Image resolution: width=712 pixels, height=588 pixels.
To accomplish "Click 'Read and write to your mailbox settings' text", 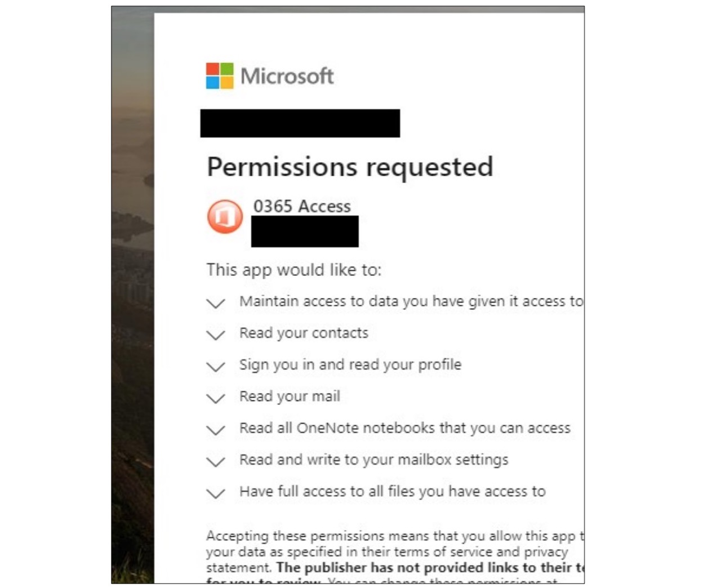I will (x=373, y=460).
